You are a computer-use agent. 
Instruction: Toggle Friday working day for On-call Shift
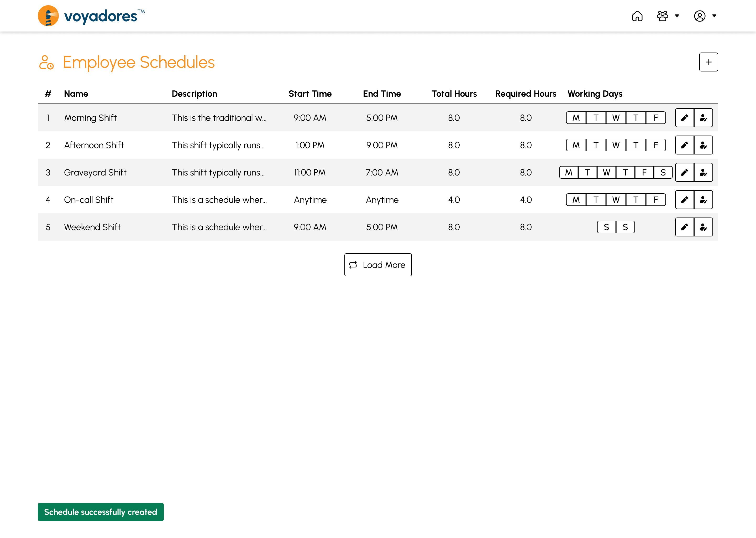[x=656, y=200]
